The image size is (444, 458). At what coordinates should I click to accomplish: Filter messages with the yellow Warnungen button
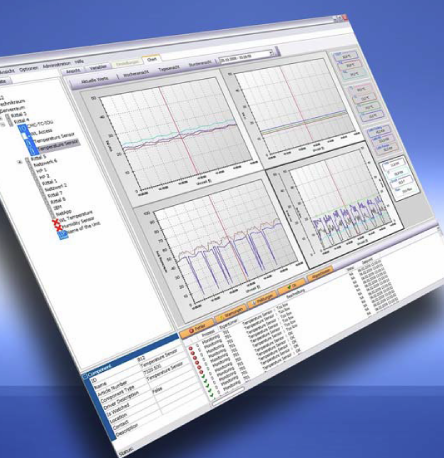[x=231, y=313]
